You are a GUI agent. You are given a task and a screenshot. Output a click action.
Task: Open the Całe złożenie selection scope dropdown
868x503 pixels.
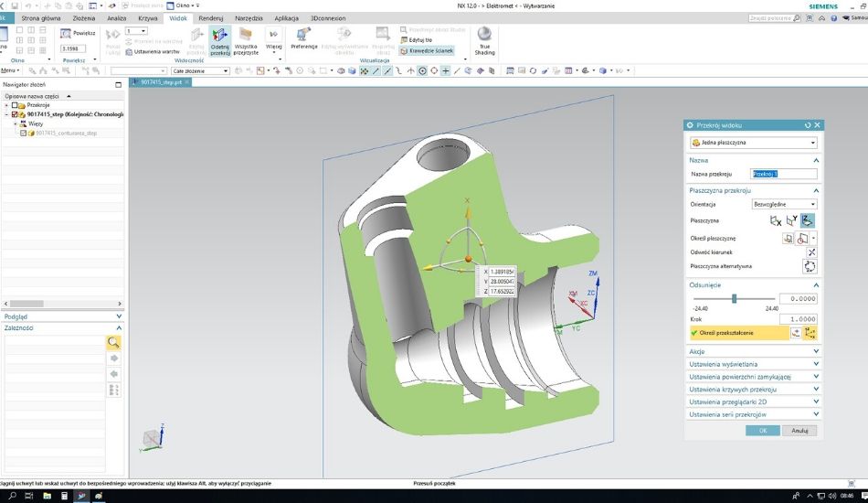(200, 71)
